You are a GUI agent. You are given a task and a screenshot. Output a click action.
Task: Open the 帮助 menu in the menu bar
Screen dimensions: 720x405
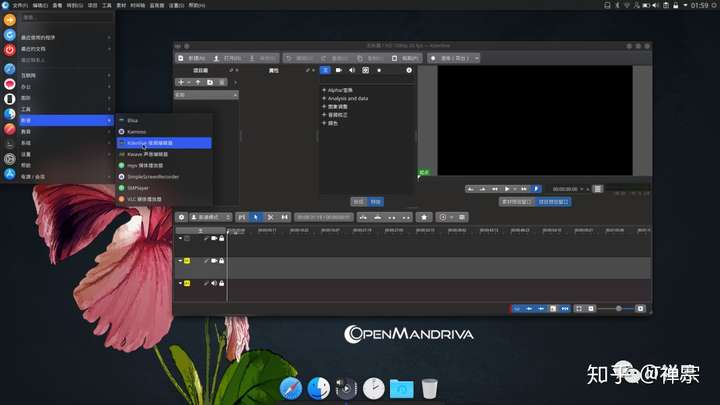197,6
